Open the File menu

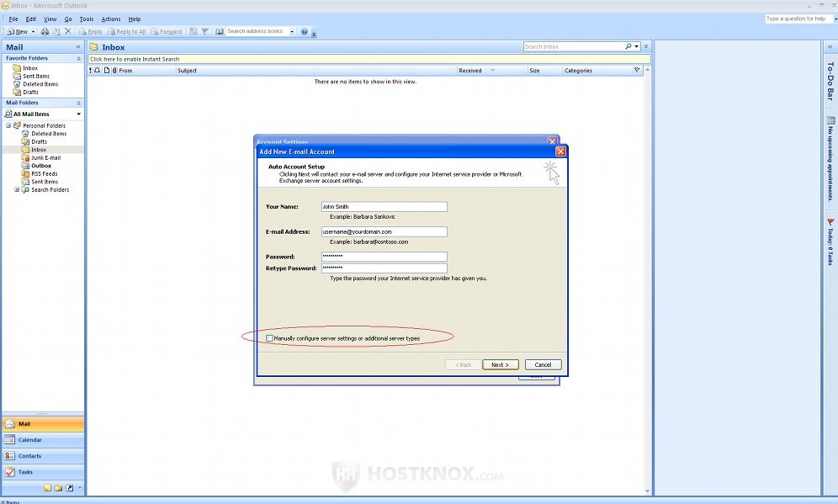[13, 19]
